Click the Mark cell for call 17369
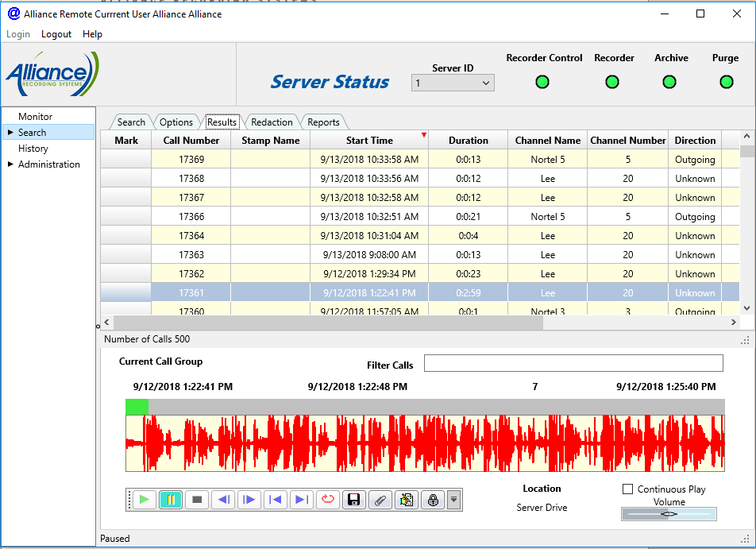The height and width of the screenshot is (549, 756). (x=125, y=159)
